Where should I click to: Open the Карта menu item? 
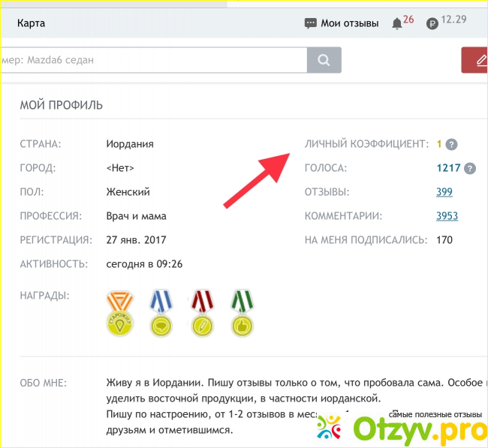tap(31, 23)
